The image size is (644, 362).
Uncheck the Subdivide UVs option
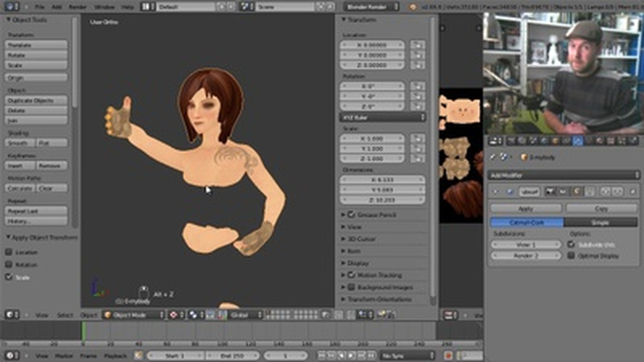tap(571, 244)
